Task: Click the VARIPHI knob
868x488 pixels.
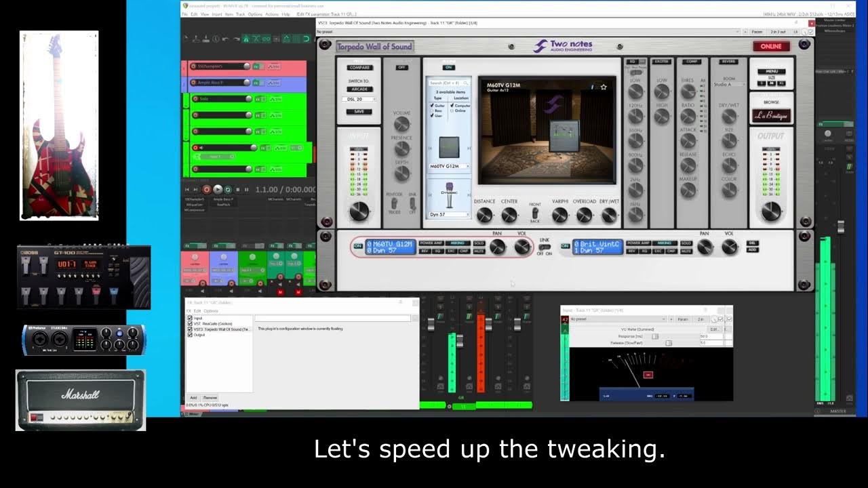Action: pyautogui.click(x=560, y=216)
